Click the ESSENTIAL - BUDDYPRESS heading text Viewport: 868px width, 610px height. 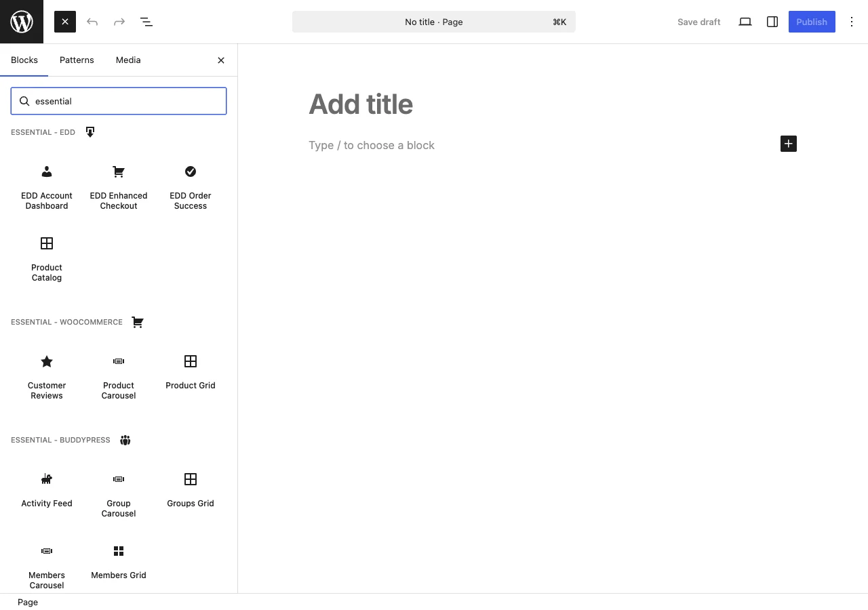click(60, 440)
